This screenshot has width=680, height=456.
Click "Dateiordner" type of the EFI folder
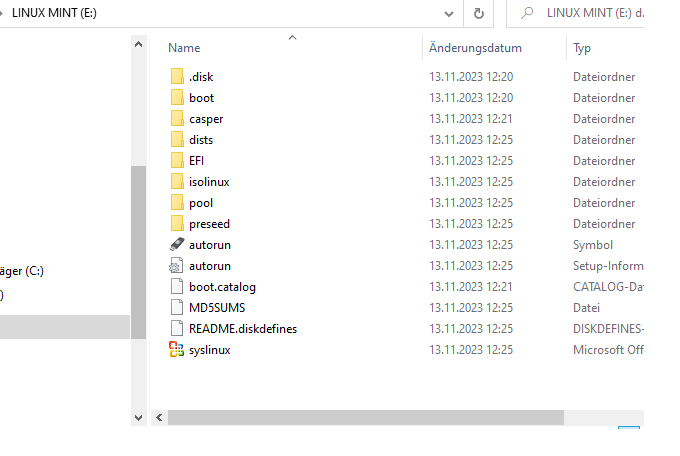[604, 161]
